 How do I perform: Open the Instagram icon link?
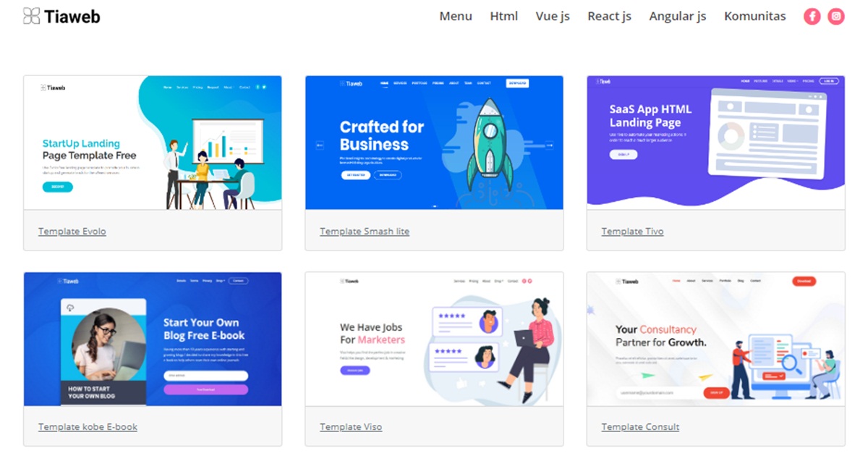click(x=836, y=16)
